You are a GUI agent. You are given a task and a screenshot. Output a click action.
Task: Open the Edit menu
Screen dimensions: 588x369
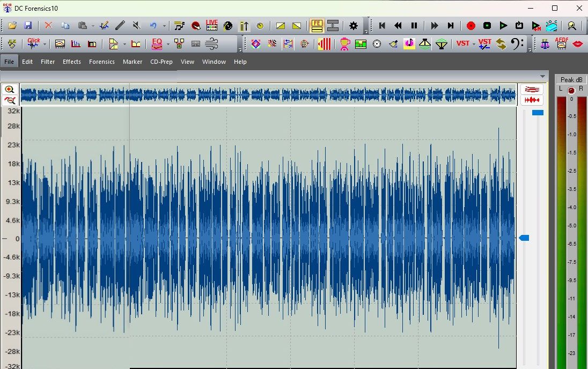click(27, 62)
